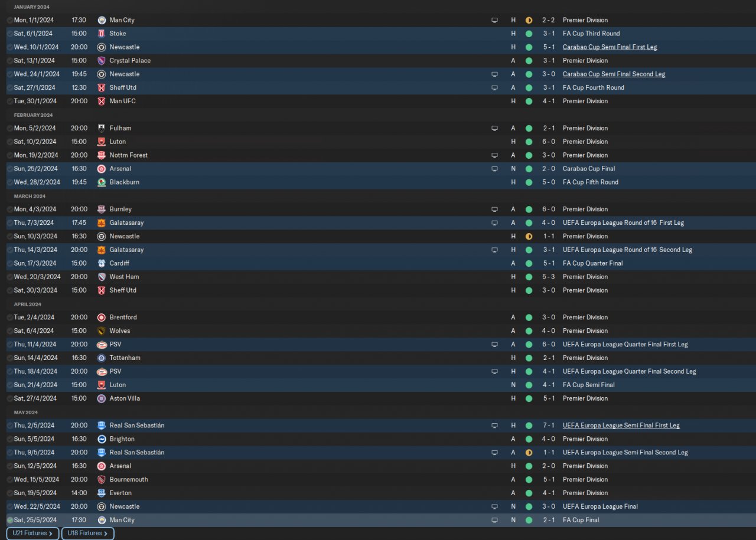Click the 14:00 kick-off time
The image size is (756, 540).
coord(79,493)
